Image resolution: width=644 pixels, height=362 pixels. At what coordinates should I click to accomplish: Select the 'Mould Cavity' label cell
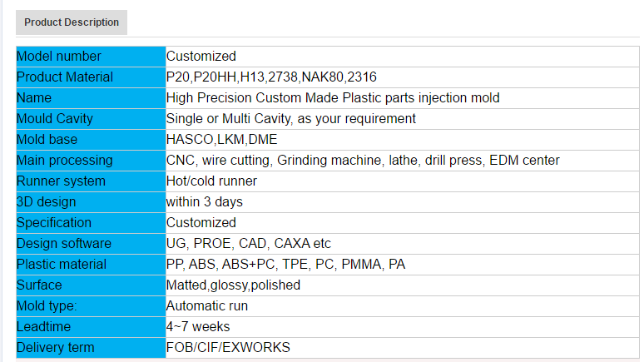[x=91, y=119]
